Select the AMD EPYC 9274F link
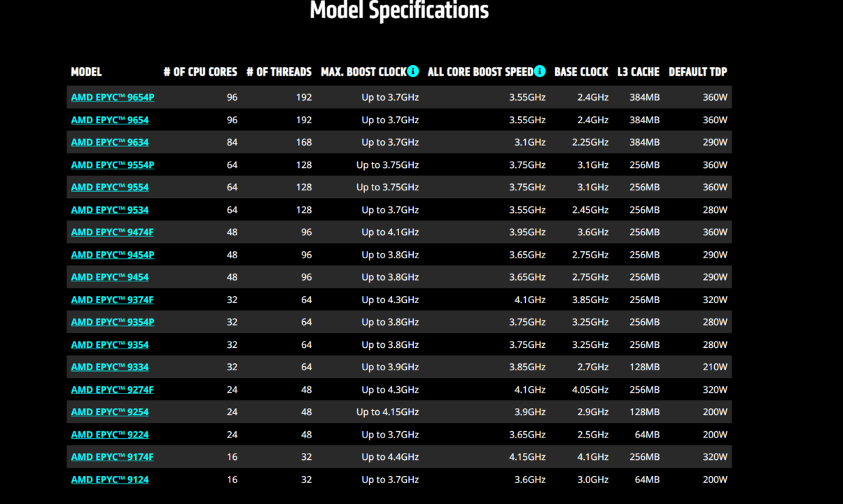This screenshot has height=504, width=843. 112,389
